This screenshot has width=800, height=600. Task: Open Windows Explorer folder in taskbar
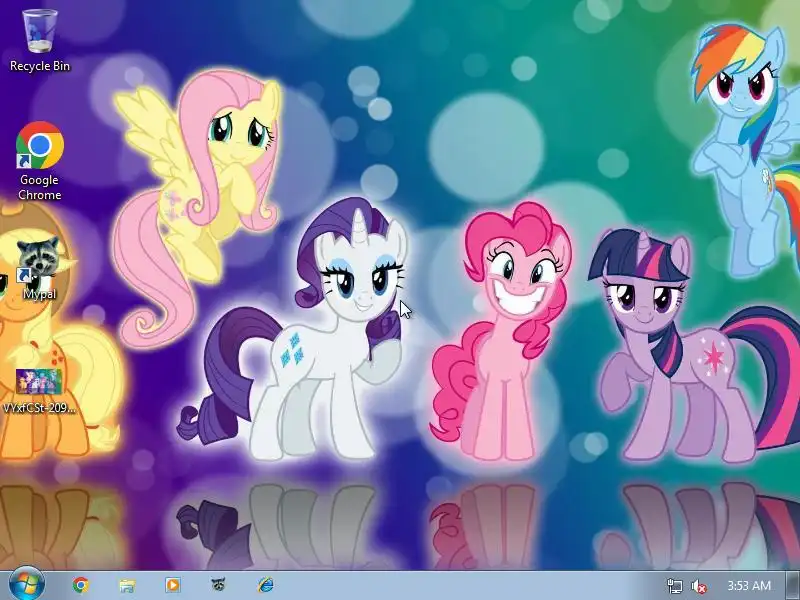click(127, 585)
